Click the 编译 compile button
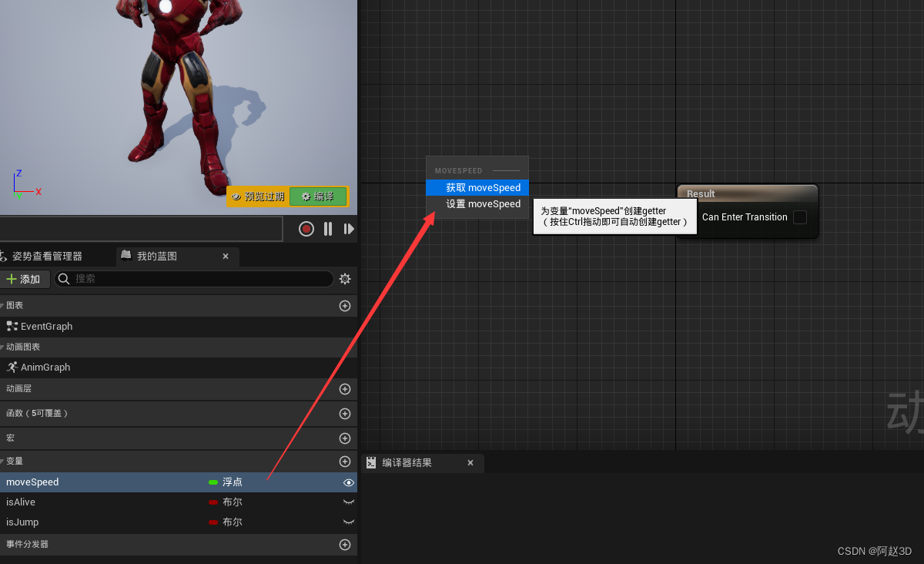 (319, 196)
